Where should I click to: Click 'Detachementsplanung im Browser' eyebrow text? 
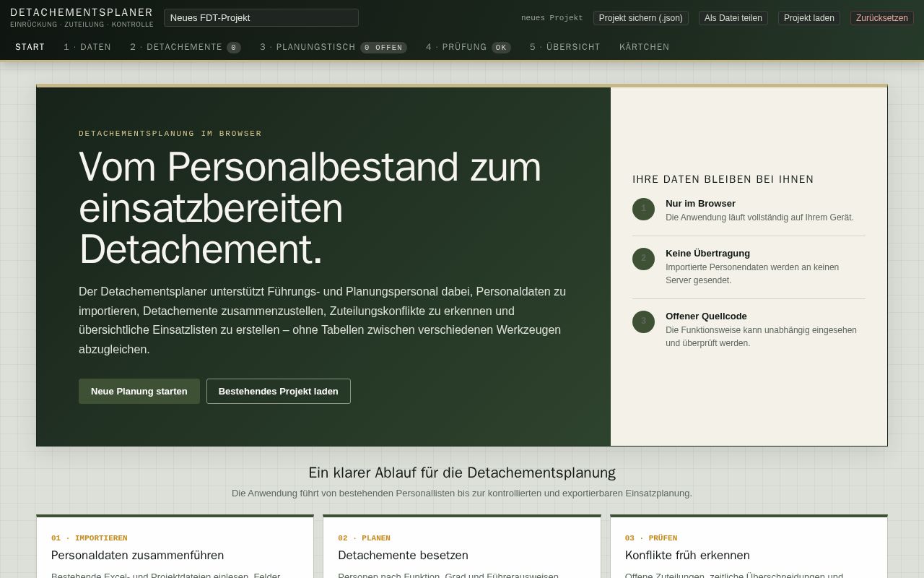click(x=170, y=134)
